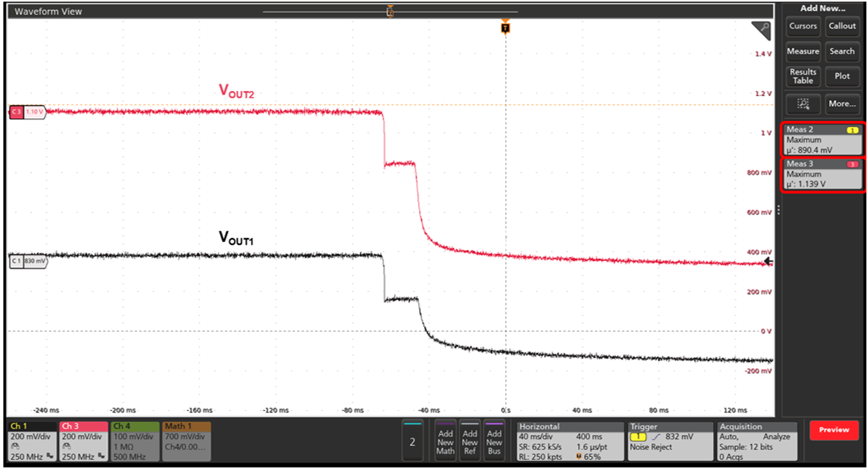868x469 pixels.
Task: Click the Add New... panel header
Action: click(822, 8)
